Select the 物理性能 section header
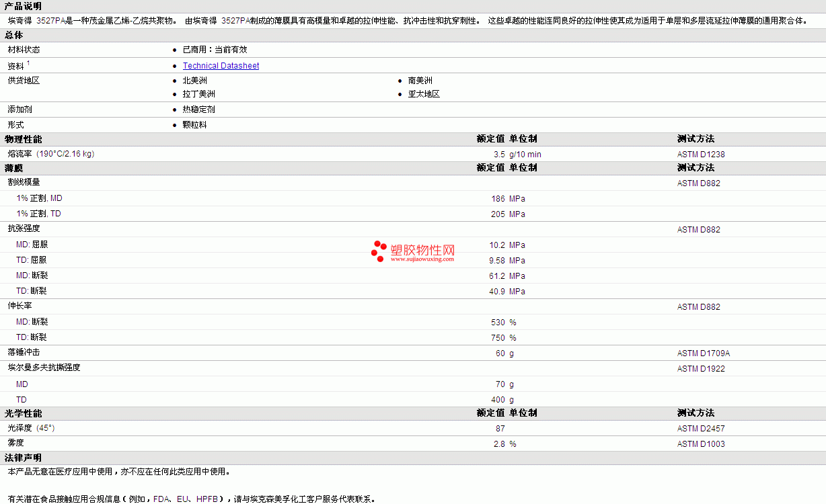The image size is (826, 504). 23,139
